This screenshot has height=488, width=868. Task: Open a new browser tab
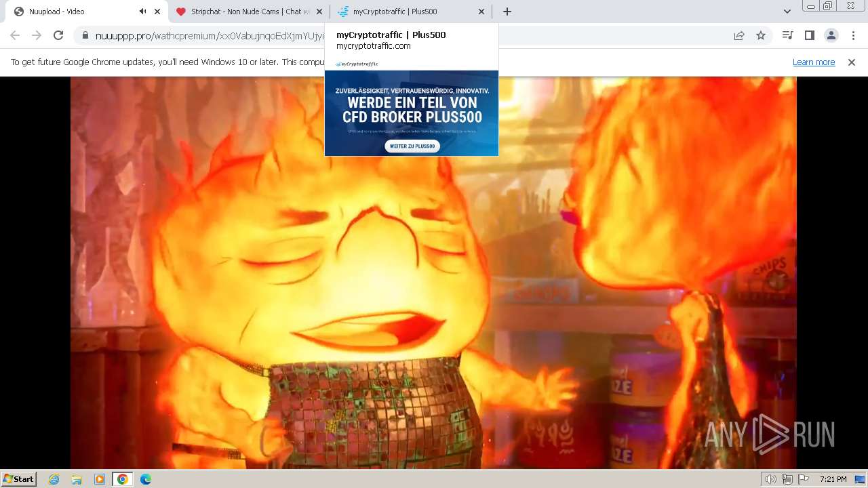point(507,12)
